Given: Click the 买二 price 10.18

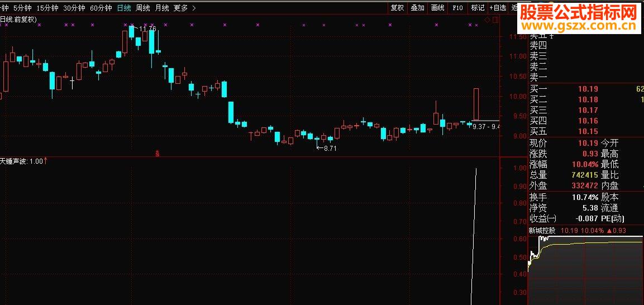Looking at the screenshot, I should tap(588, 100).
